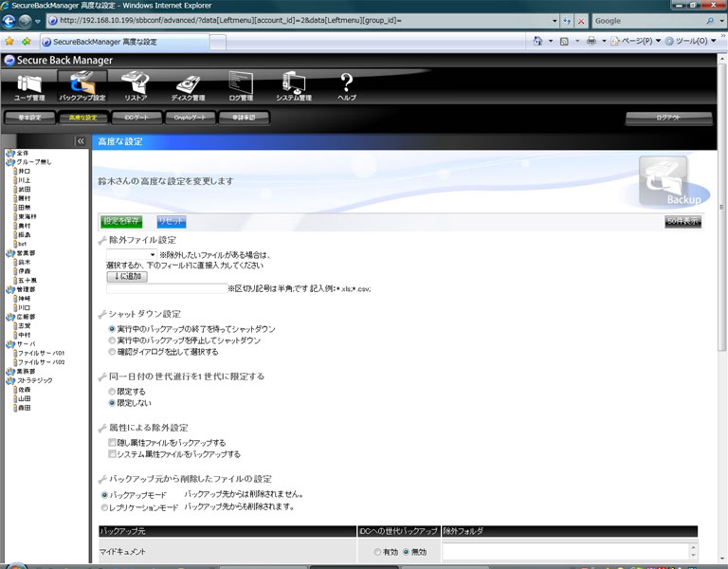Open the IE address bar dropdown arrow
This screenshot has width=728, height=569.
555,21
